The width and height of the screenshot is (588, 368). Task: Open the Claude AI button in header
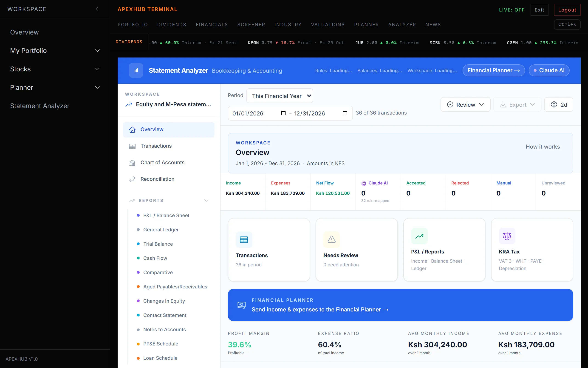(x=549, y=70)
